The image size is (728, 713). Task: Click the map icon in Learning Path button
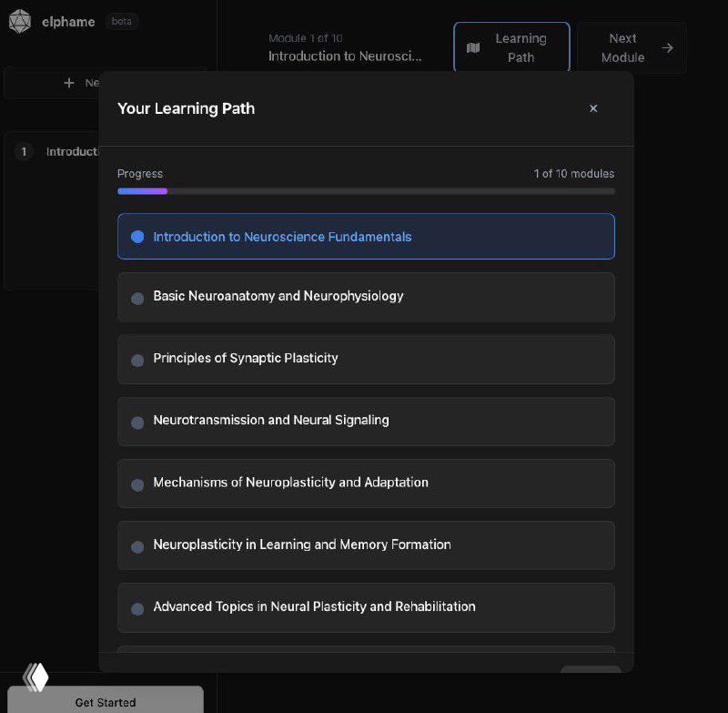(x=473, y=48)
